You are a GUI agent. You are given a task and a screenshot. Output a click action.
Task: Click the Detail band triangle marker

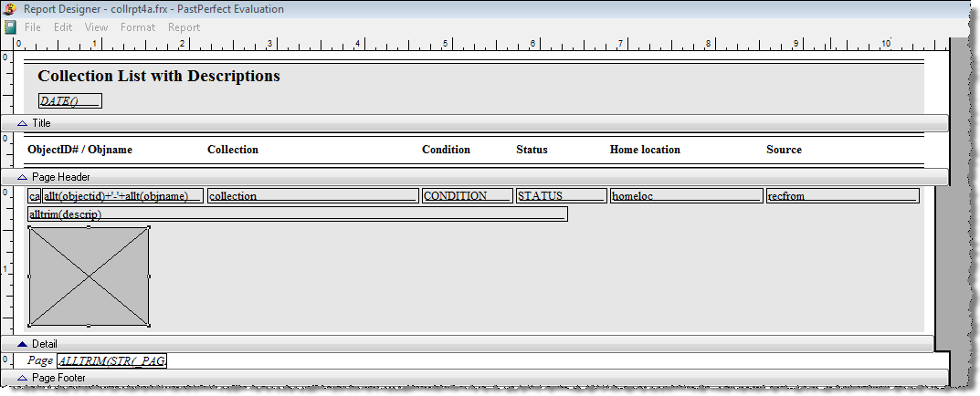22,343
